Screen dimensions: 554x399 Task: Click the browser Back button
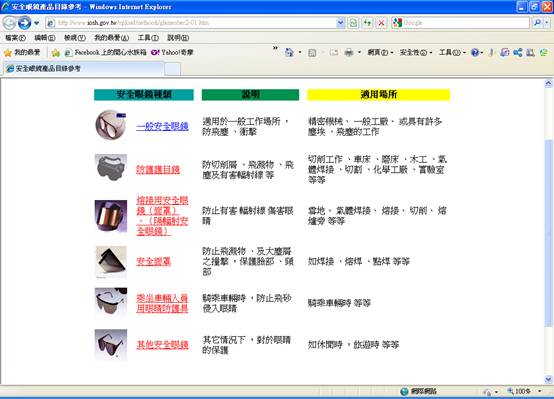pyautogui.click(x=10, y=23)
